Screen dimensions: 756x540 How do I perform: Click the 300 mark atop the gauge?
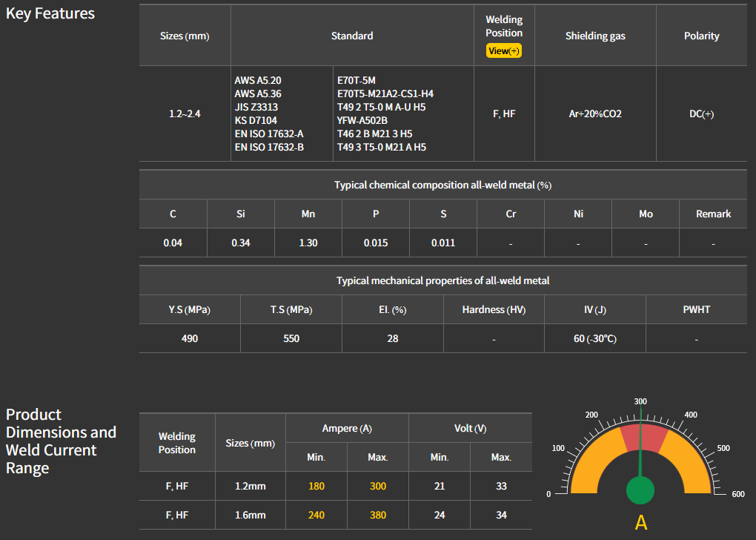640,401
